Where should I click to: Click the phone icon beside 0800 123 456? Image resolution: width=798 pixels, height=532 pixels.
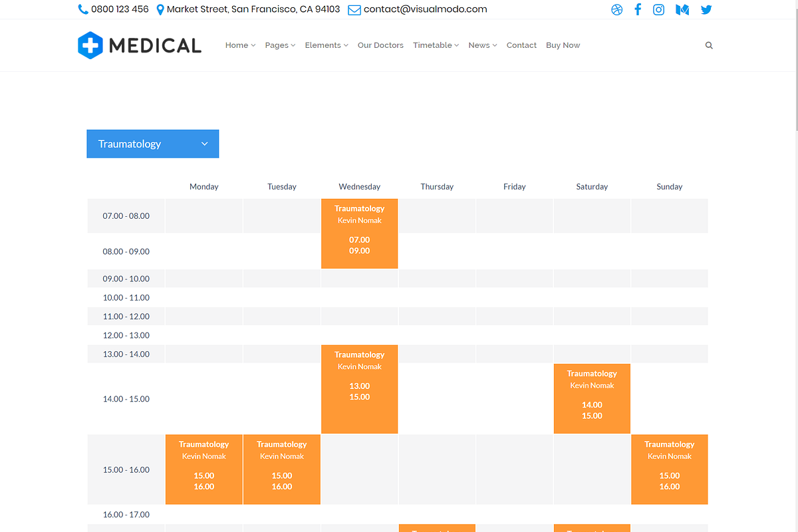pyautogui.click(x=83, y=9)
